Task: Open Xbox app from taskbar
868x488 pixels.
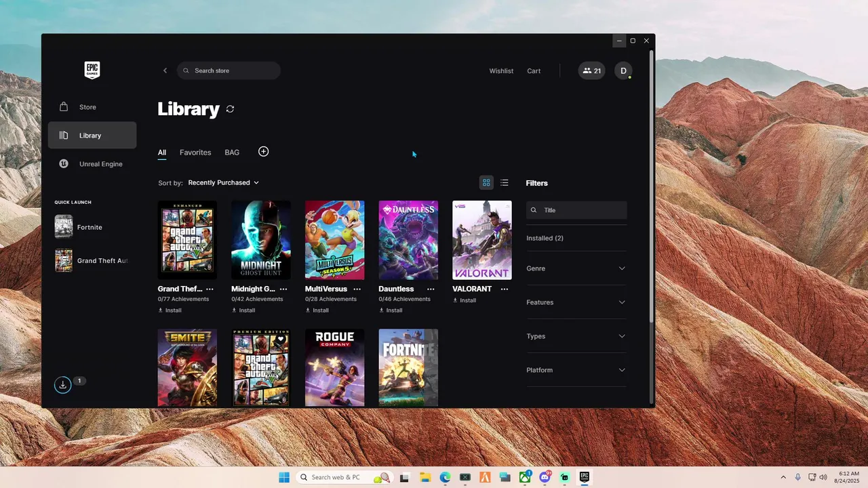Action: click(x=525, y=477)
